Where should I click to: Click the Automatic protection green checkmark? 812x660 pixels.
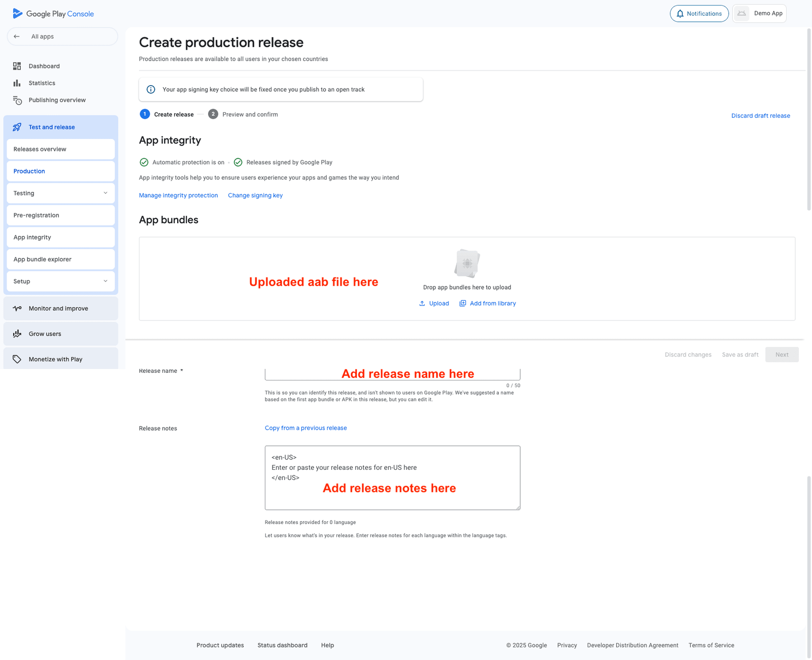[144, 162]
